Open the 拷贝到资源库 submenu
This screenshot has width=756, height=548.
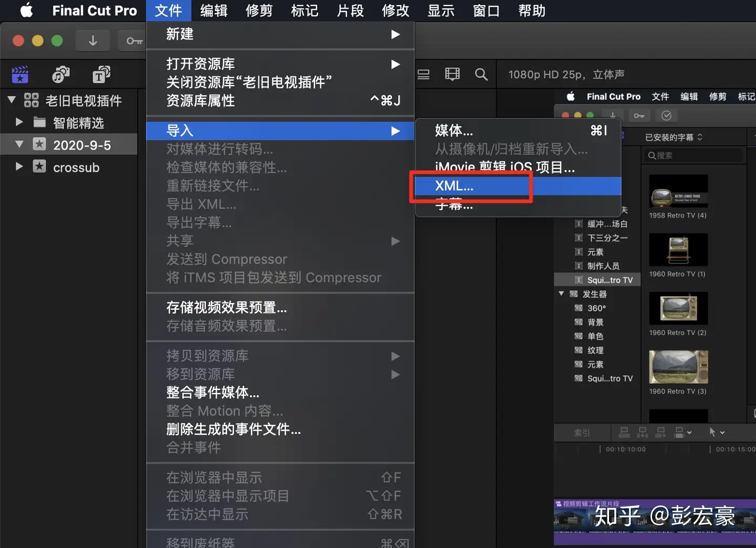(395, 356)
